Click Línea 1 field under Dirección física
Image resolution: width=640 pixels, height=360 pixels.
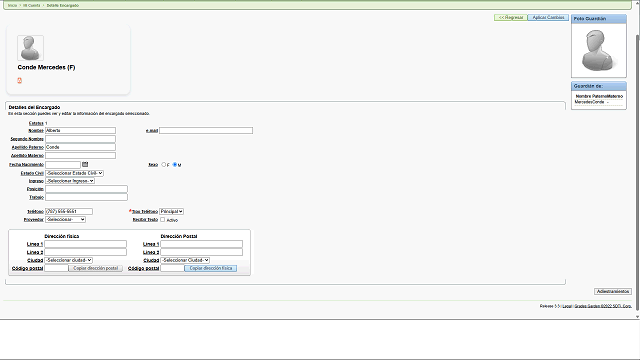pos(85,244)
